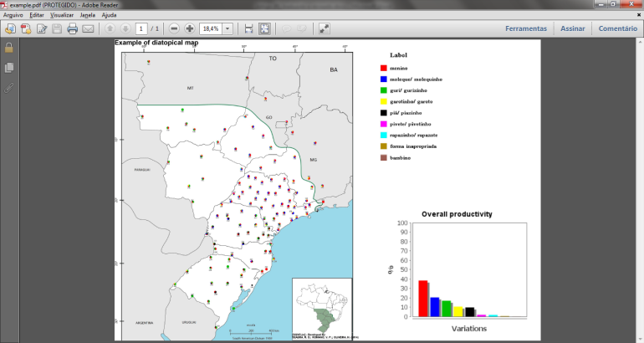
Task: Open the Assinar pane
Action: tap(573, 28)
